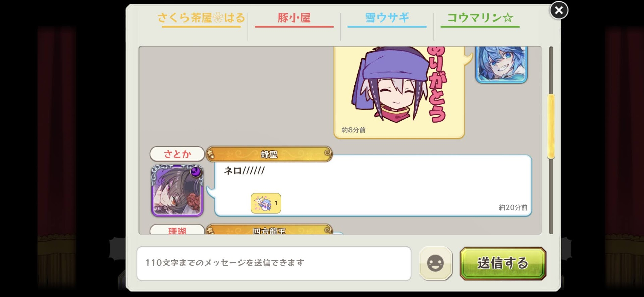Click the star icon on 蜂聖 banner

pyautogui.click(x=211, y=154)
